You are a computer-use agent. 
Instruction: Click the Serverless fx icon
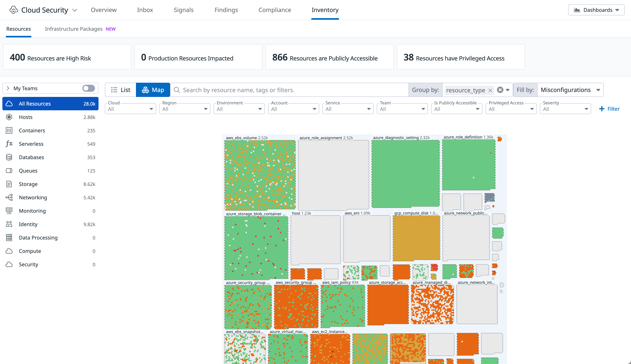(x=9, y=144)
